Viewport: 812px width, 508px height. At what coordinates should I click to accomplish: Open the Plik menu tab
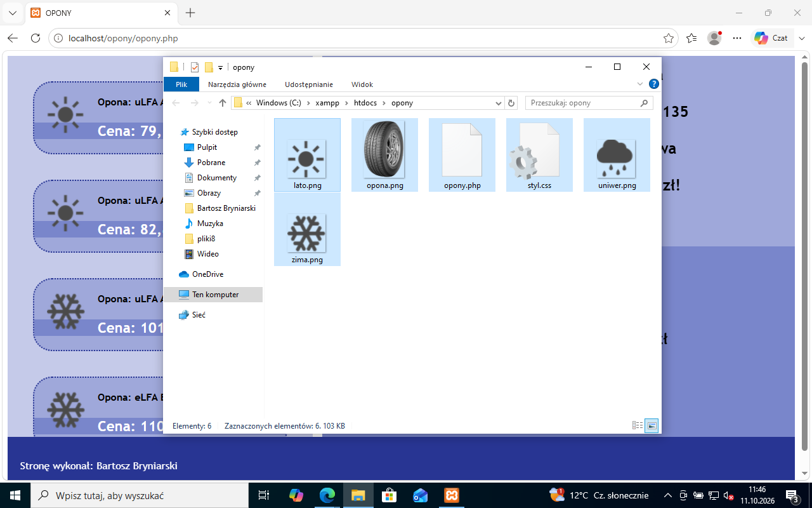click(x=181, y=84)
